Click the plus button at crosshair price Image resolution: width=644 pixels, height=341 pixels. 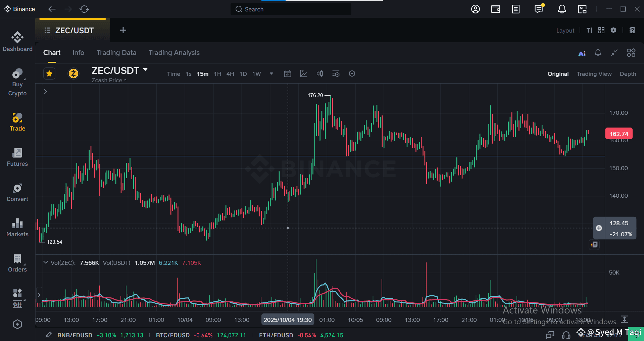[x=599, y=228]
